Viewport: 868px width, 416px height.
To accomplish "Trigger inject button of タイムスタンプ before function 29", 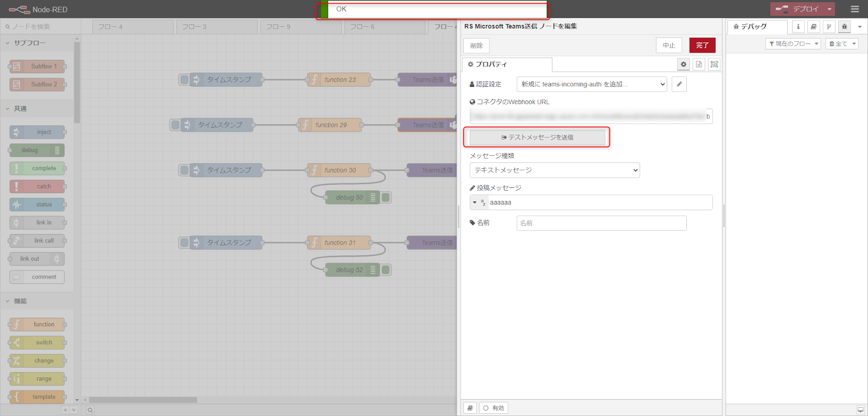I will 175,125.
